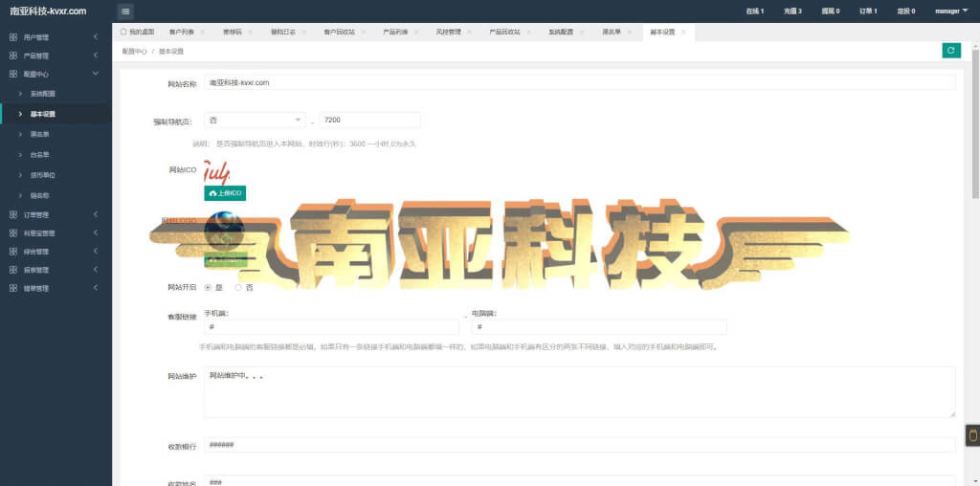
Task: Click the grid icon beside 订单管理
Action: 13,215
